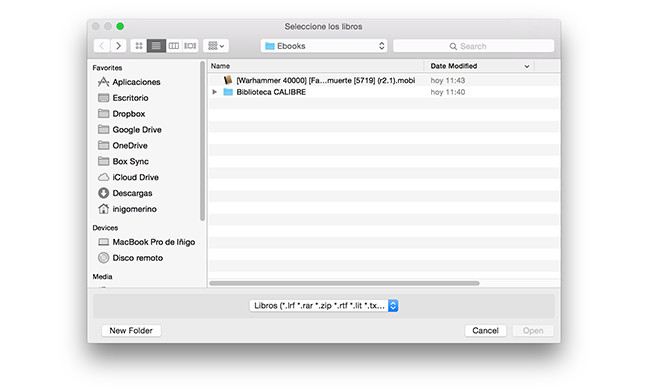650x392 pixels.
Task: Click the horizontal scrollbar in the file list
Action: 344,283
